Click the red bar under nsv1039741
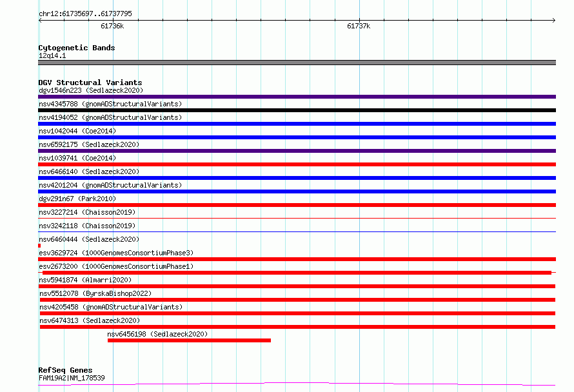 pyautogui.click(x=297, y=164)
